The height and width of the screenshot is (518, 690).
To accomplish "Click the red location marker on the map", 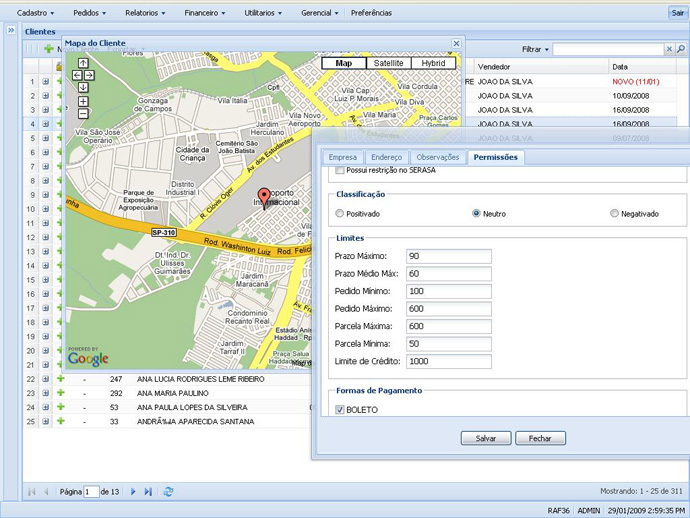I will (x=264, y=195).
